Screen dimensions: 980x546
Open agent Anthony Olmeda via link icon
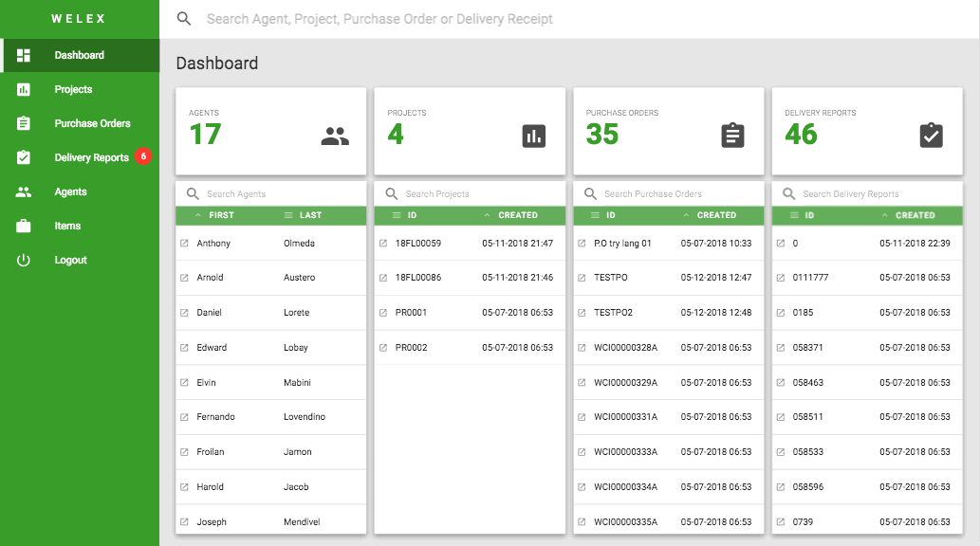(184, 243)
